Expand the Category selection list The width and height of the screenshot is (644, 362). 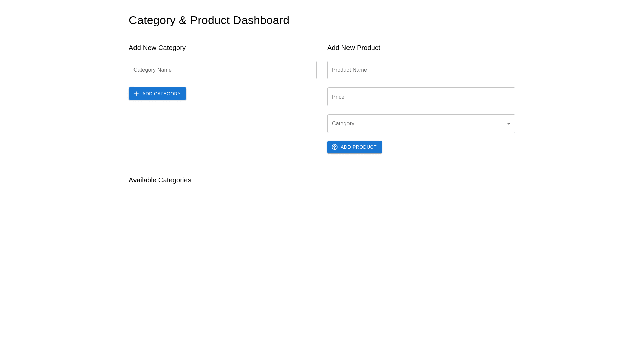(x=421, y=123)
